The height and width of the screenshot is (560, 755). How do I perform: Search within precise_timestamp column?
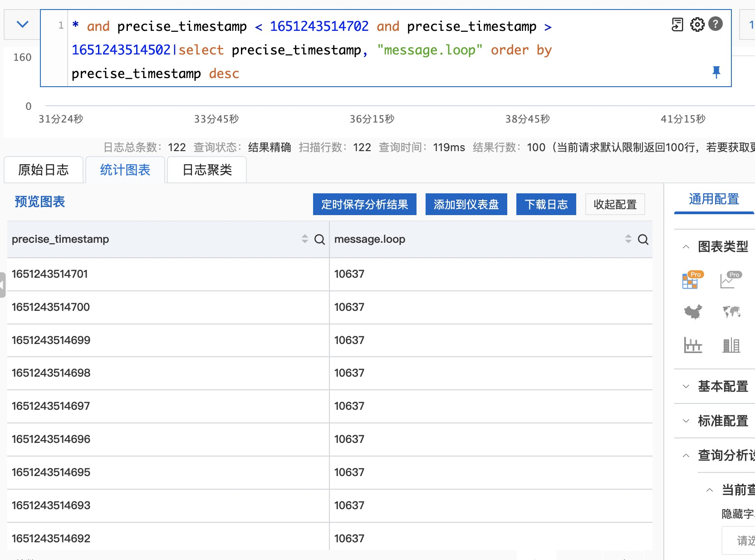click(319, 240)
